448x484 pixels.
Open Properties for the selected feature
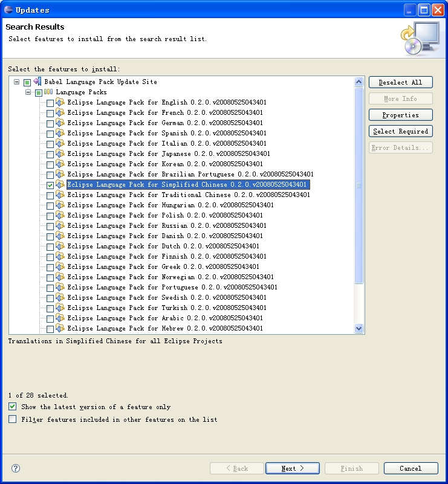(400, 115)
